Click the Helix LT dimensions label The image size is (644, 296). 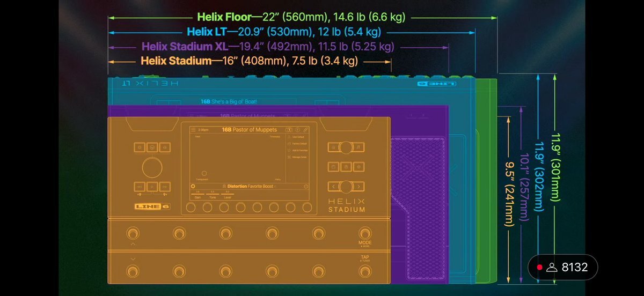point(284,32)
